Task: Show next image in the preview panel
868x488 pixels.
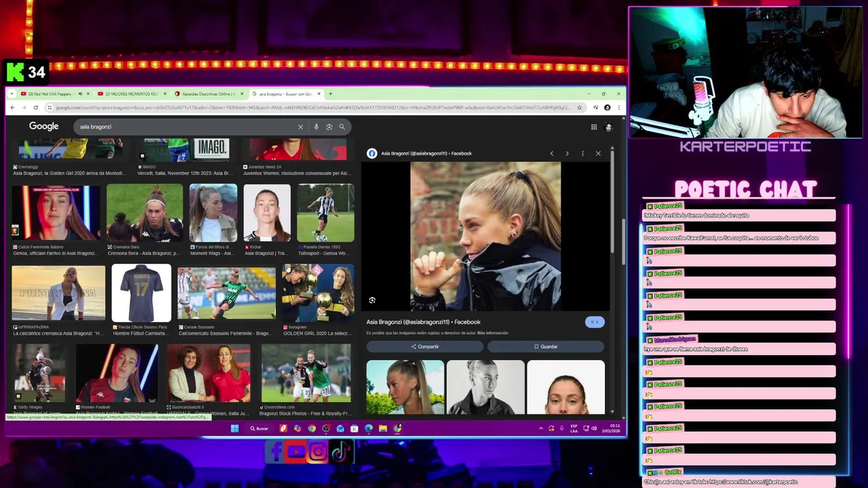Action: pyautogui.click(x=567, y=153)
